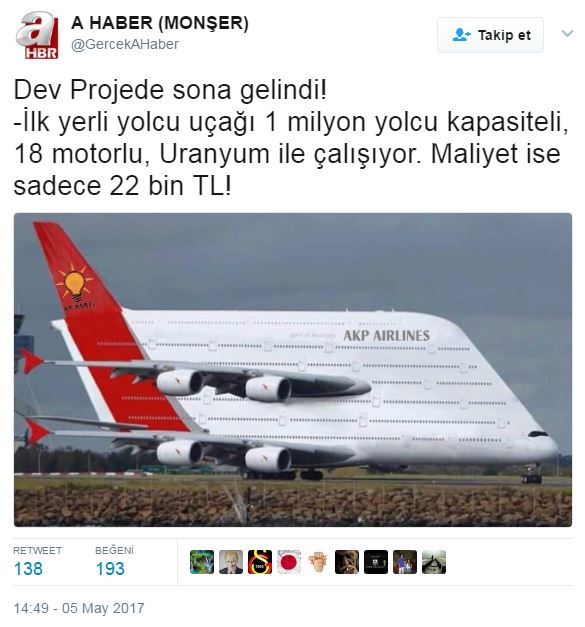Click the last gray landscape avatar

434,562
